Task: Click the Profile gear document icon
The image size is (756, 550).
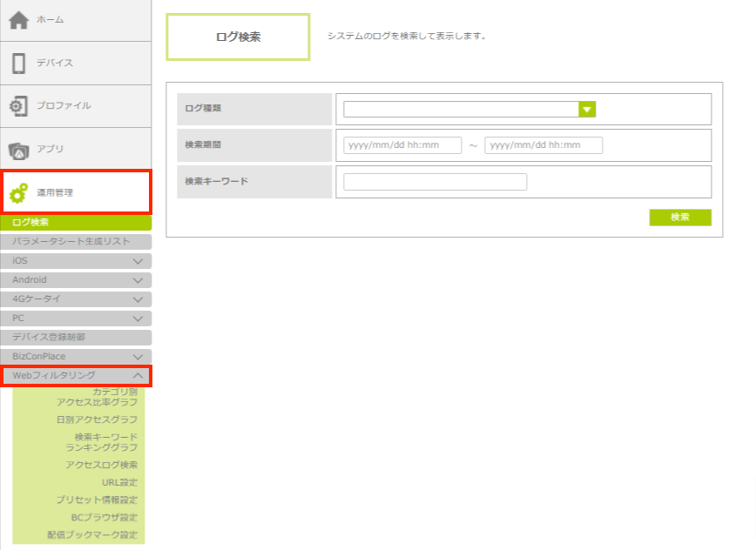Action: 18,105
